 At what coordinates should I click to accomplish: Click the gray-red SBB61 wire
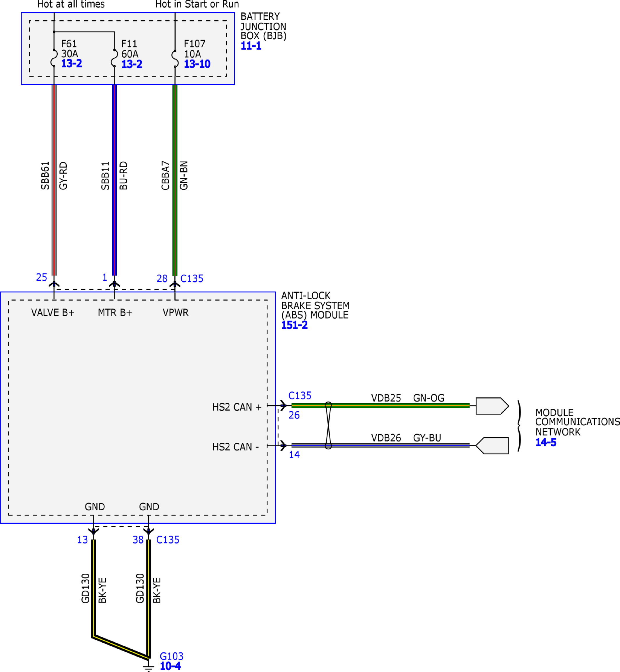tap(54, 180)
